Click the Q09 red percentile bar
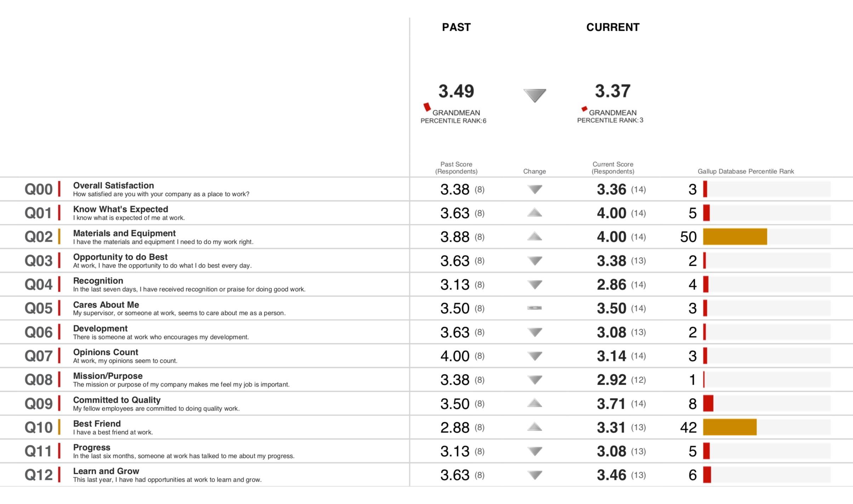 (708, 403)
